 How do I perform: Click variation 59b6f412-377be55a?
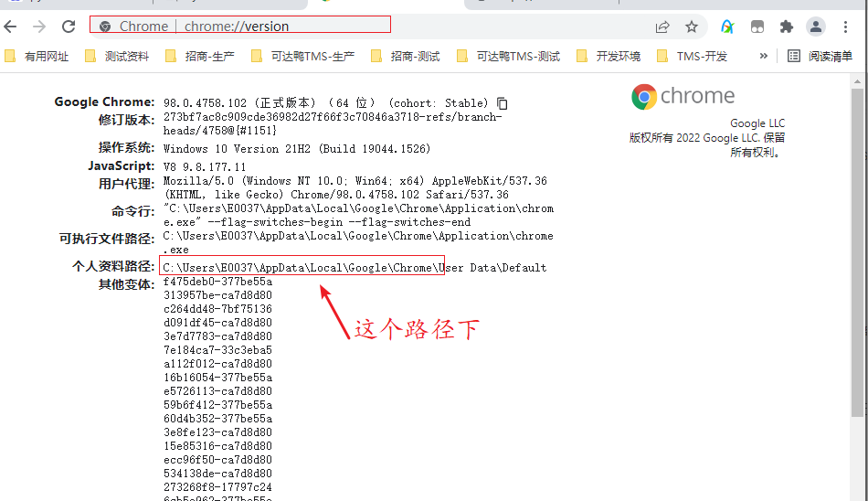(x=217, y=405)
